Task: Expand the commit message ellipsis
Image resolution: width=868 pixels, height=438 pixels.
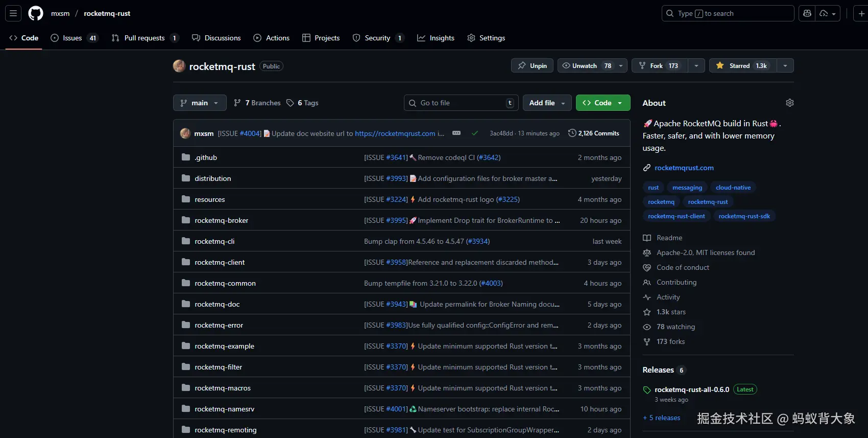Action: (456, 133)
